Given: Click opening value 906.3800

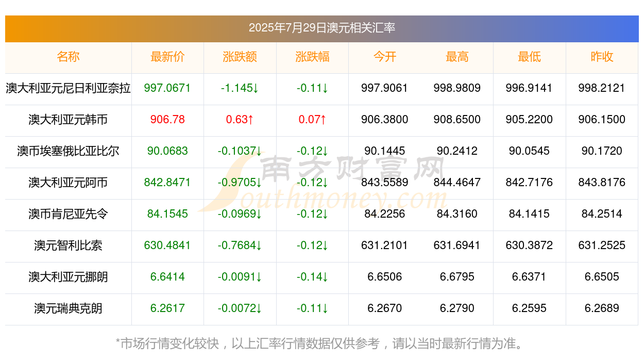Looking at the screenshot, I should [385, 120].
